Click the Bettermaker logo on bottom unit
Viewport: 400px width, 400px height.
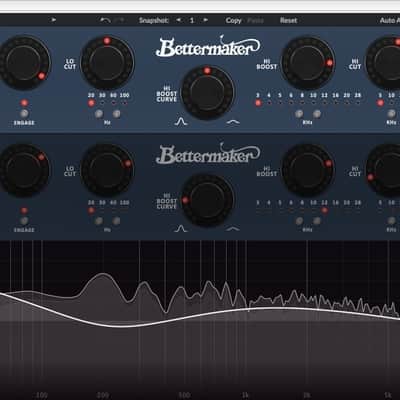tap(208, 154)
